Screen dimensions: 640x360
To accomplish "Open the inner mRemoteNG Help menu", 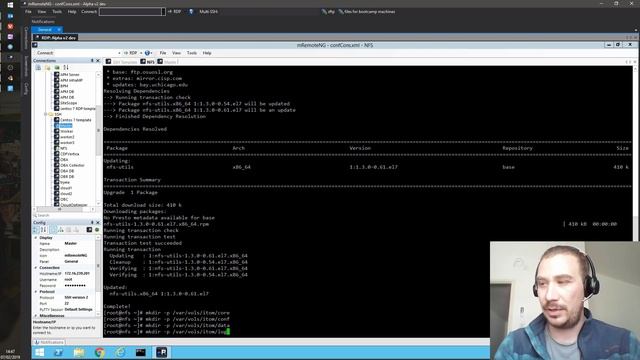I will [207, 53].
